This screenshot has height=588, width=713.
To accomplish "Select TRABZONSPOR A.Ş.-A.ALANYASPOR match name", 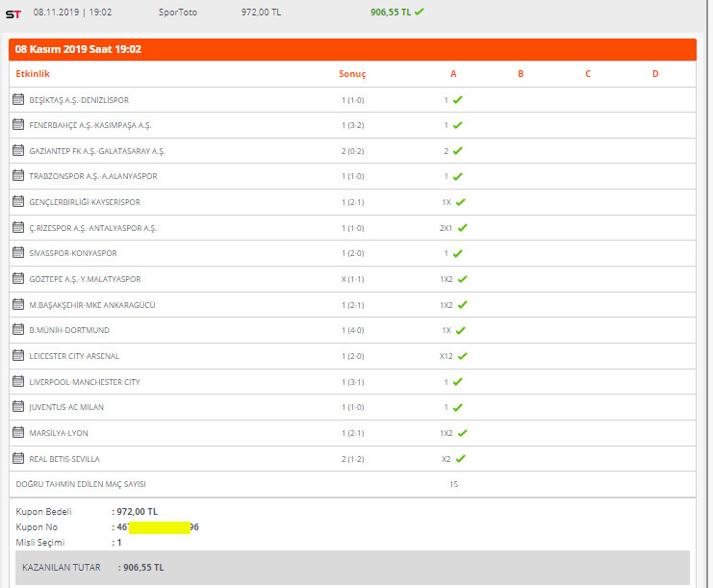I will tap(93, 176).
